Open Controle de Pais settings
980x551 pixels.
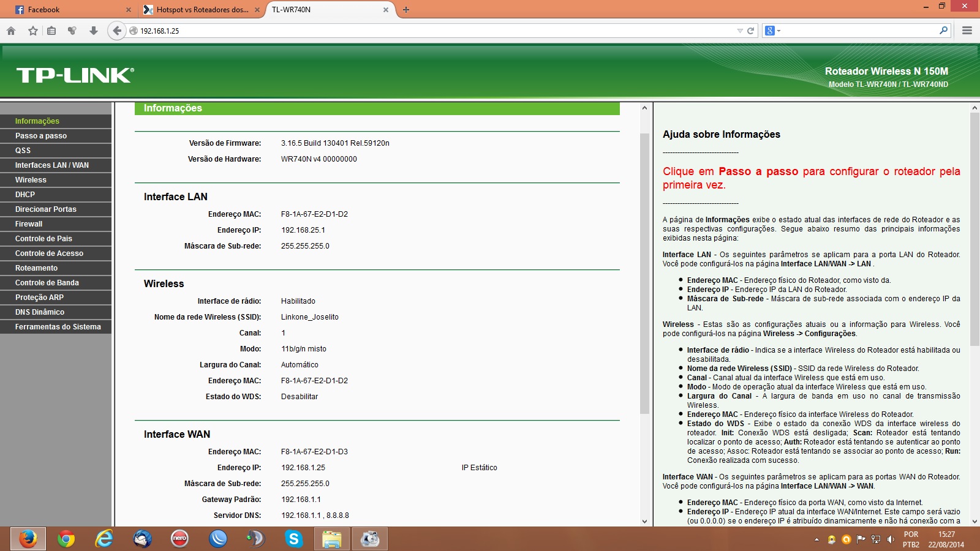tap(56, 239)
